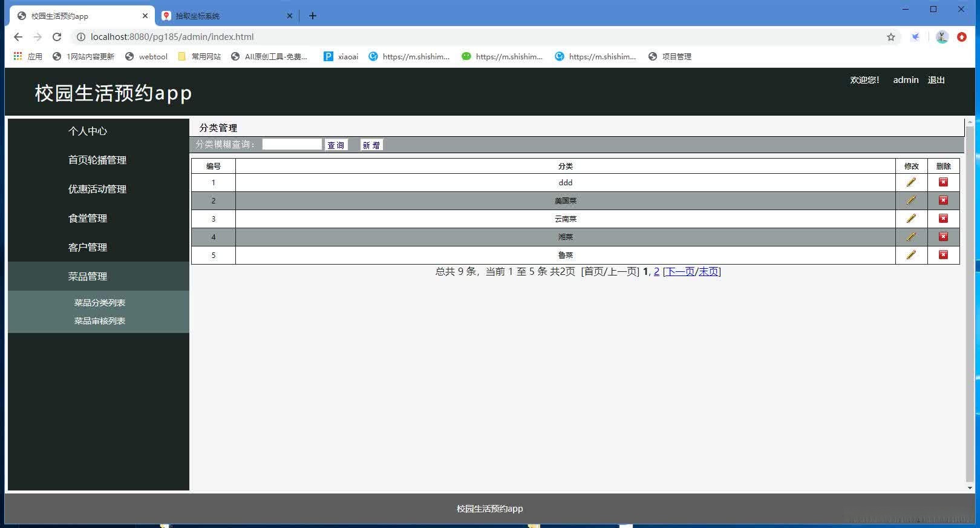Click the admin username in header
The height and width of the screenshot is (528, 980).
click(906, 80)
